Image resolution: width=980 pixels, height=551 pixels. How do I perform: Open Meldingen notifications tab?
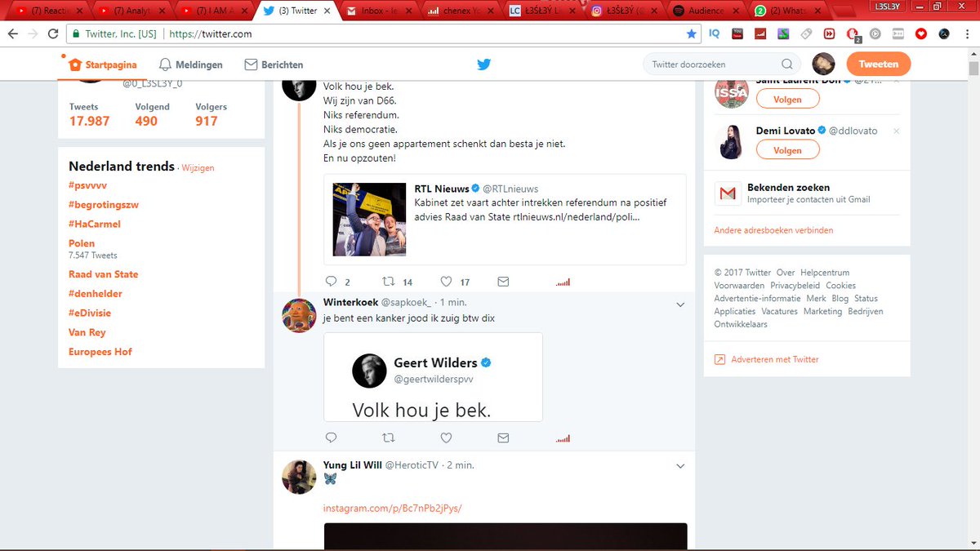pyautogui.click(x=189, y=64)
